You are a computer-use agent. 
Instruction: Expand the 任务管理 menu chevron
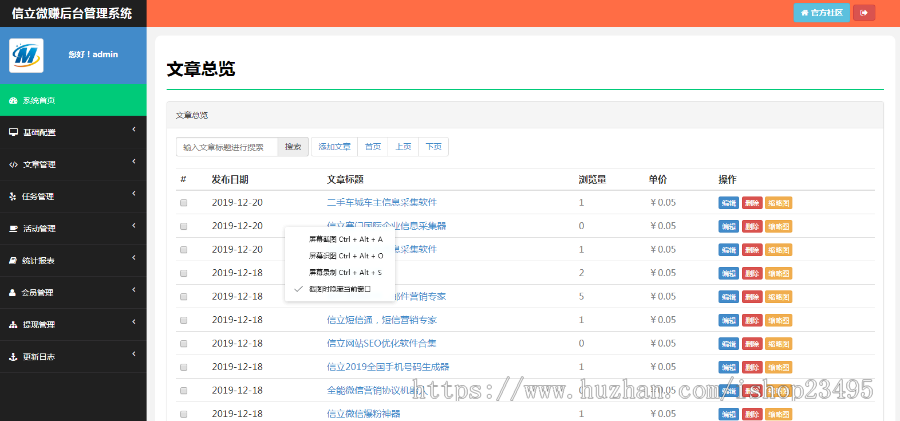click(134, 194)
